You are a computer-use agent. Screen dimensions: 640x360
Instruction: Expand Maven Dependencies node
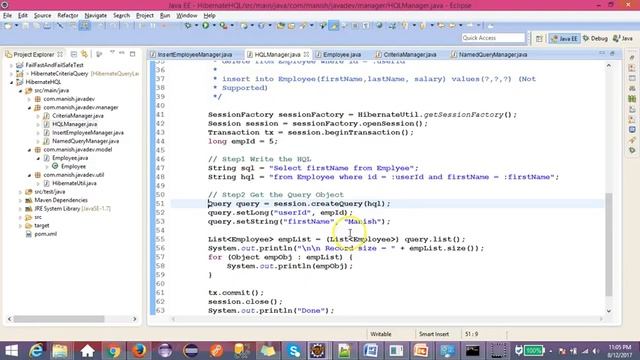[20, 200]
